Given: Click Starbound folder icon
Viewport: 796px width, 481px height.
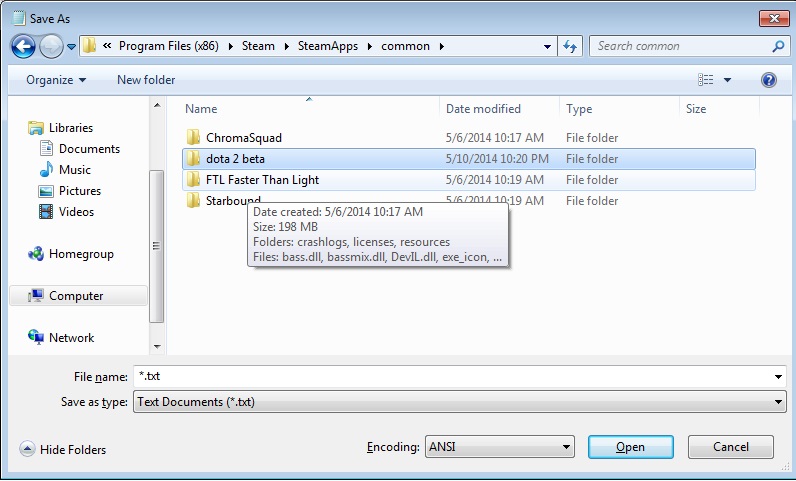Looking at the screenshot, I should [193, 201].
